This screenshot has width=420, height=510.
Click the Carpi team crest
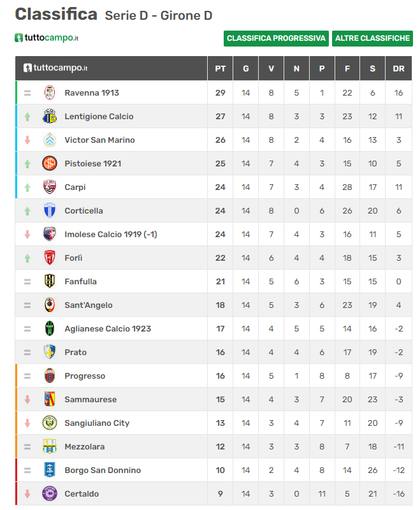click(x=50, y=187)
